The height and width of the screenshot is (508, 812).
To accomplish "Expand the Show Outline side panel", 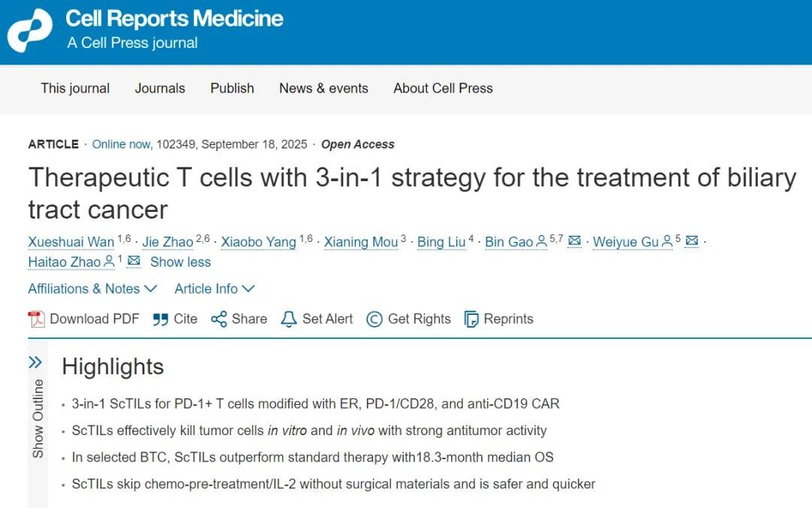I will 35,363.
